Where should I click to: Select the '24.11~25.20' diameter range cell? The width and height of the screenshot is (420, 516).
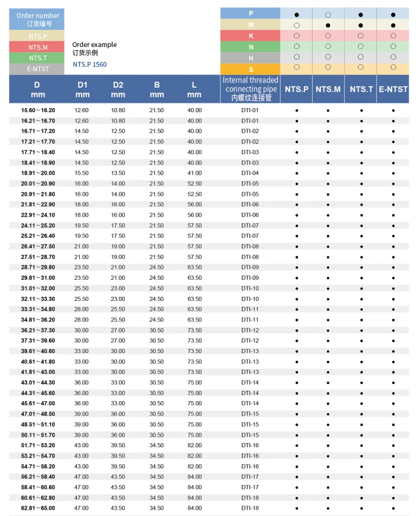click(38, 225)
